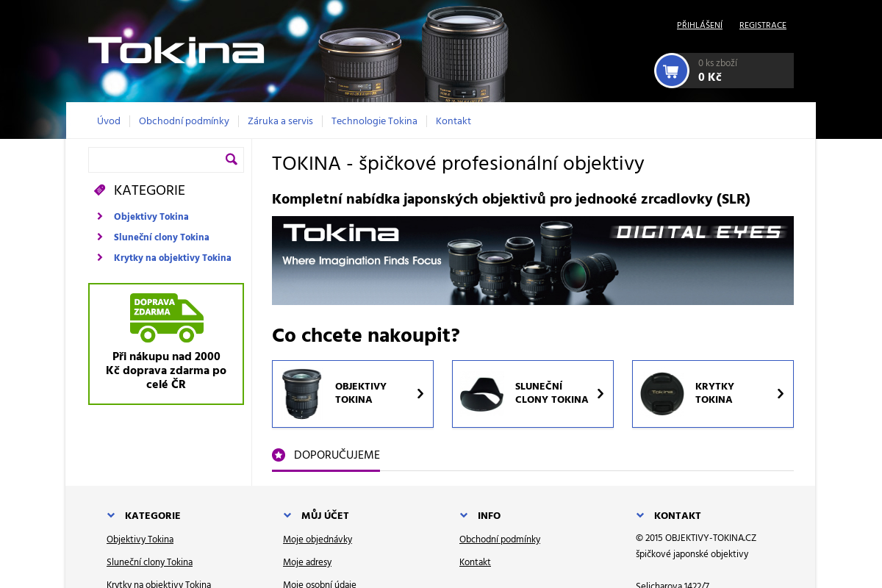Click the green free delivery truck icon
Image resolution: width=882 pixels, height=588 pixels.
pyautogui.click(x=167, y=318)
